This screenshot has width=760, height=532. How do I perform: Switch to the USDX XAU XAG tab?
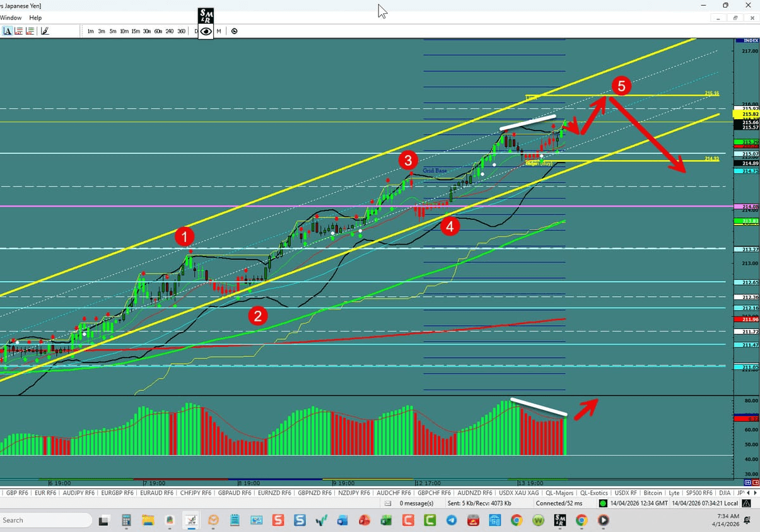519,493
